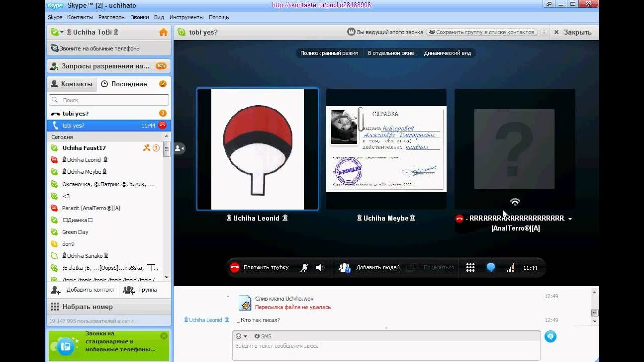Select Динамический вид layout
Screen dimensions: 644x362
click(447, 53)
